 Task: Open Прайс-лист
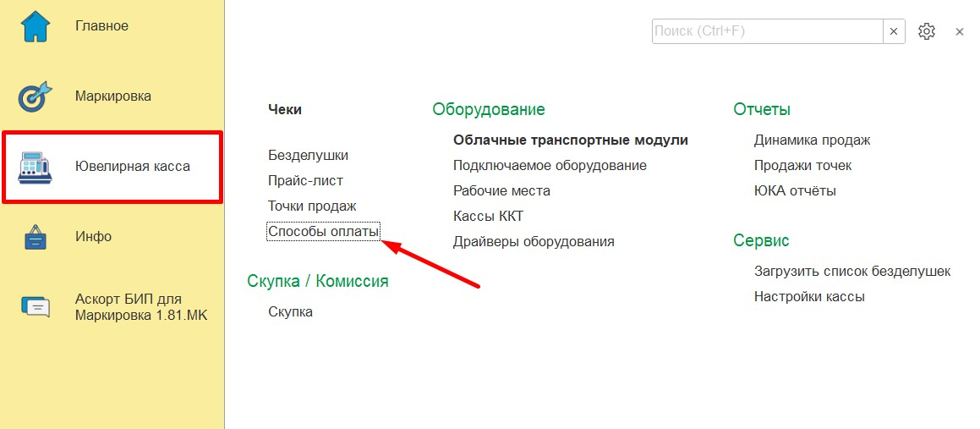(305, 181)
